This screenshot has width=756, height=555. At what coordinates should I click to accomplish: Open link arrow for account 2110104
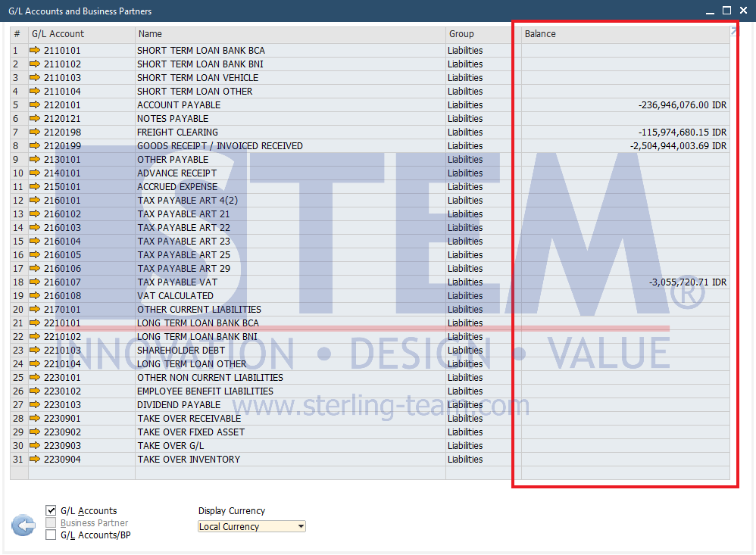[x=35, y=91]
